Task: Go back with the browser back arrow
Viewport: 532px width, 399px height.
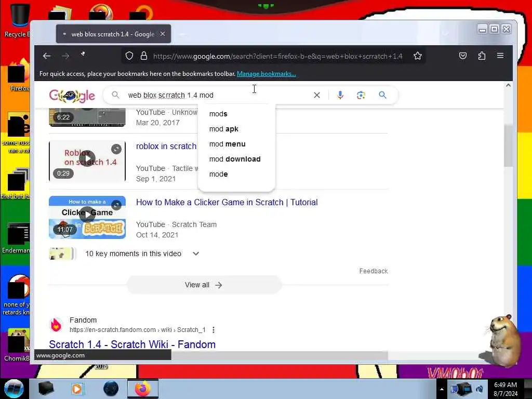Action: 46,56
